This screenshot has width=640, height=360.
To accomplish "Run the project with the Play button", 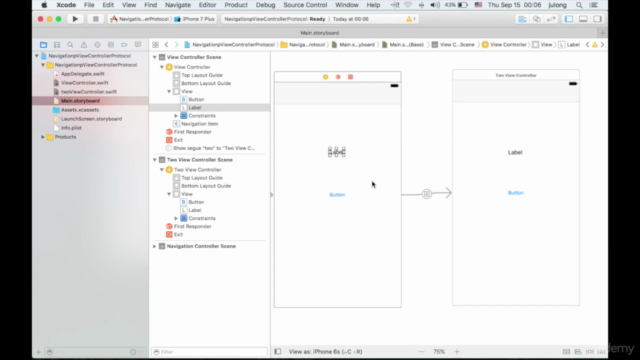I will click(75, 19).
